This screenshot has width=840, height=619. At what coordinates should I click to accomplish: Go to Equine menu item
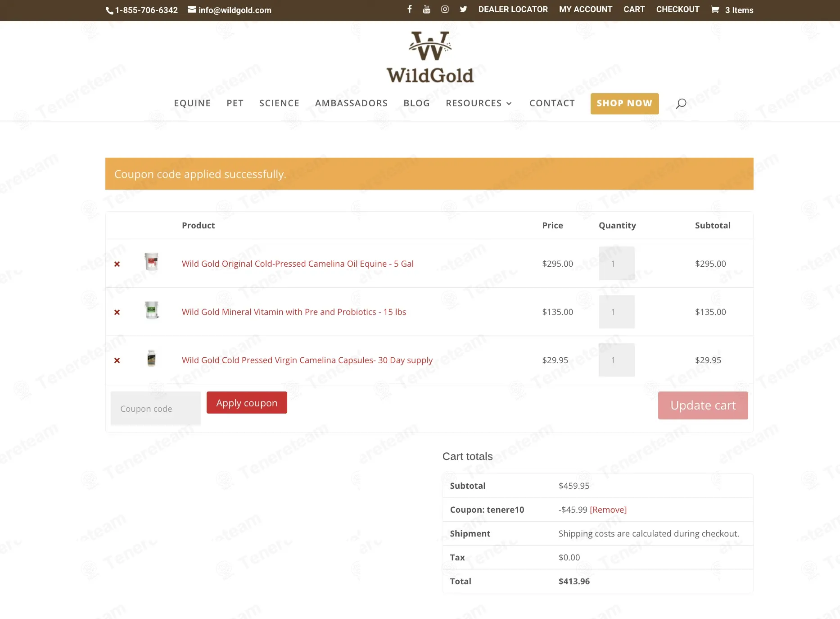coord(192,103)
